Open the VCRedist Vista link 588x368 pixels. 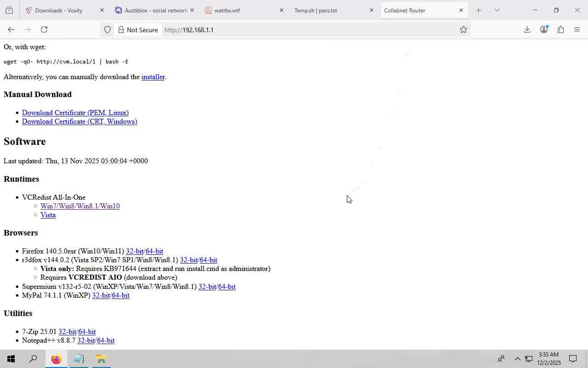point(48,215)
